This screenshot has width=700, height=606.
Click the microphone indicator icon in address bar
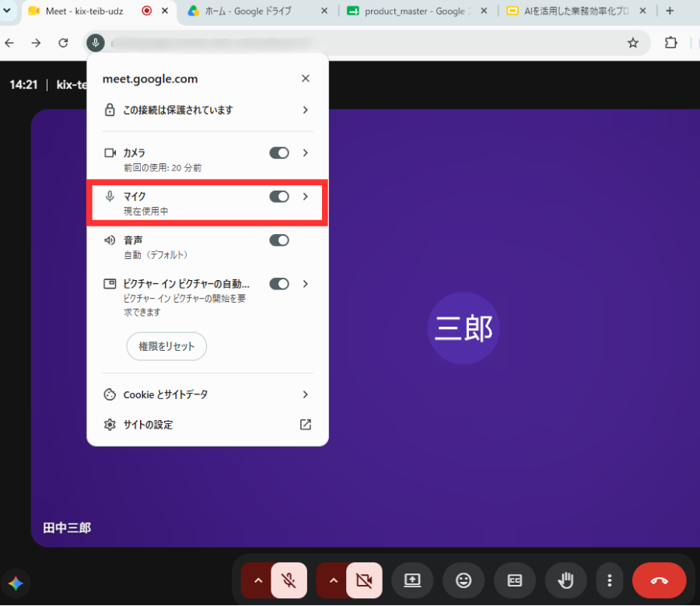[x=95, y=43]
